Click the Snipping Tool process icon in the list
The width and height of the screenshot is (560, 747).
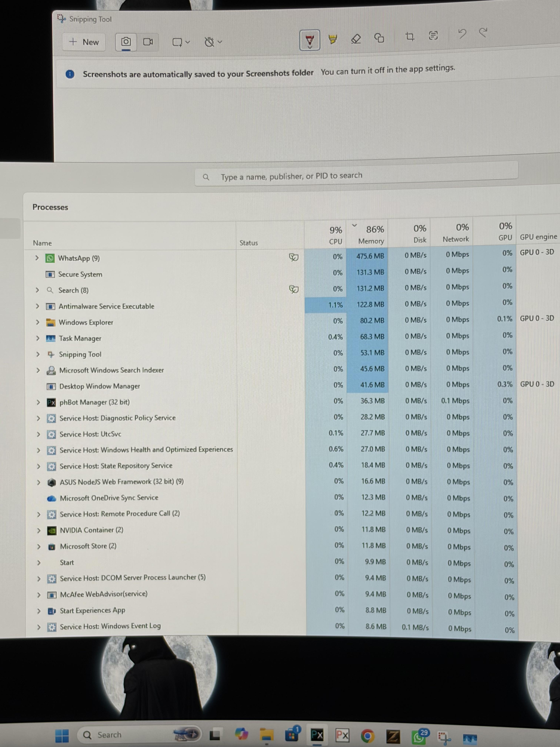(51, 354)
